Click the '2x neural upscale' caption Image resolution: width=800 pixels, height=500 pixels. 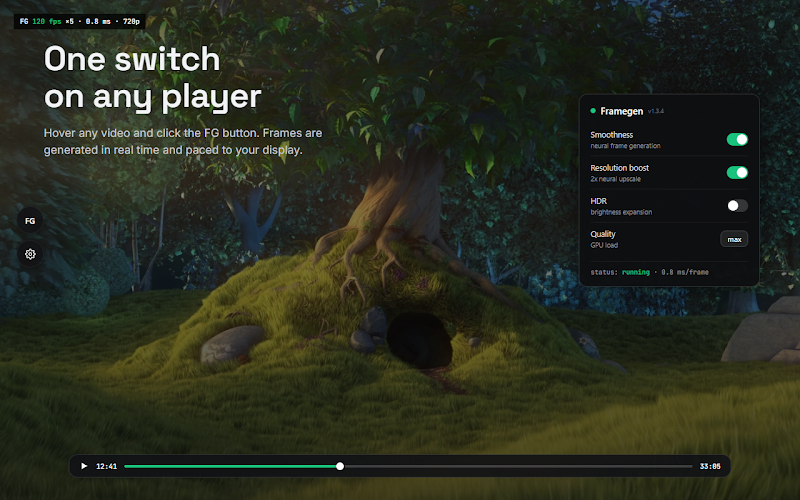(x=615, y=179)
